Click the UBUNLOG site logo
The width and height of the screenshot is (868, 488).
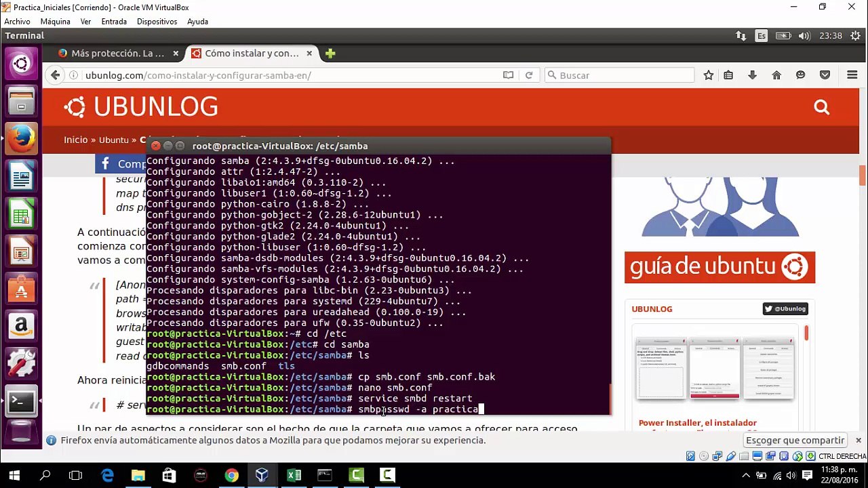141,107
